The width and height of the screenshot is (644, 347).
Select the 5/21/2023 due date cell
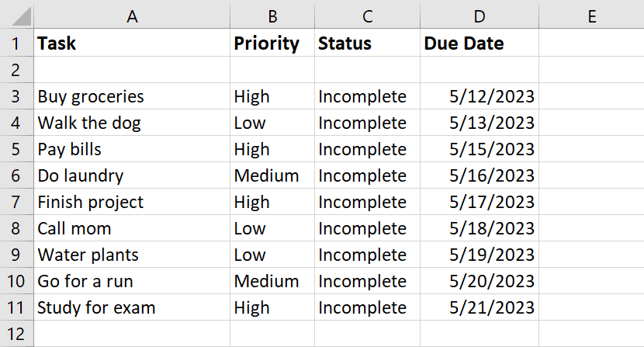[x=480, y=307]
